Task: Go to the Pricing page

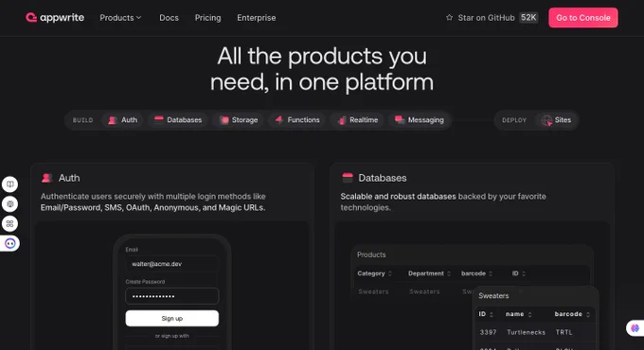Action: pyautogui.click(x=207, y=18)
